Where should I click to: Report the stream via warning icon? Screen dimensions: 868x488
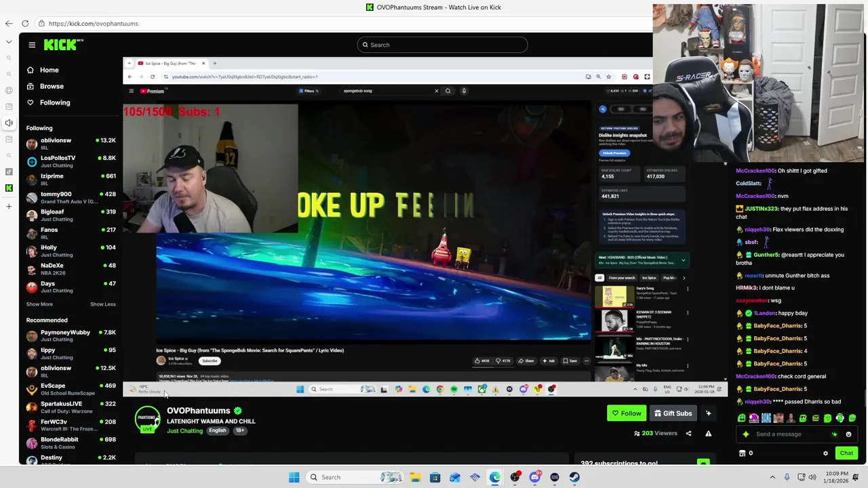[x=708, y=434]
